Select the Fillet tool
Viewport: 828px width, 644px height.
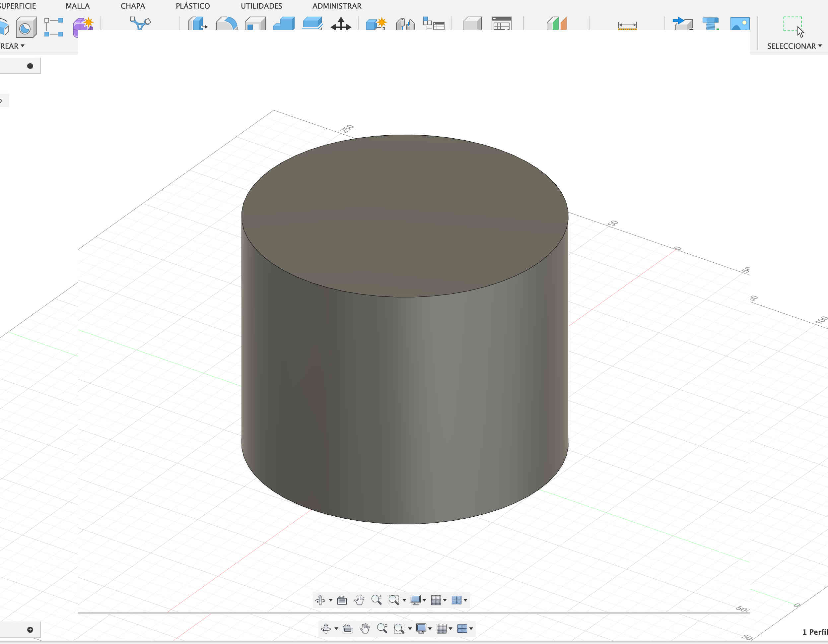[x=227, y=23]
